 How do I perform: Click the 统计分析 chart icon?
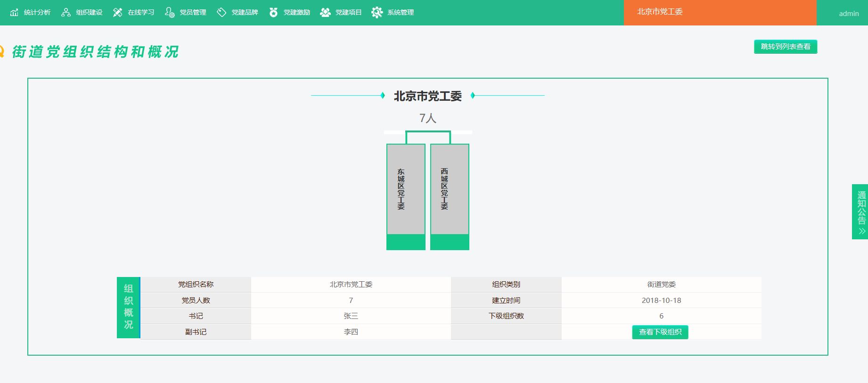coord(15,12)
